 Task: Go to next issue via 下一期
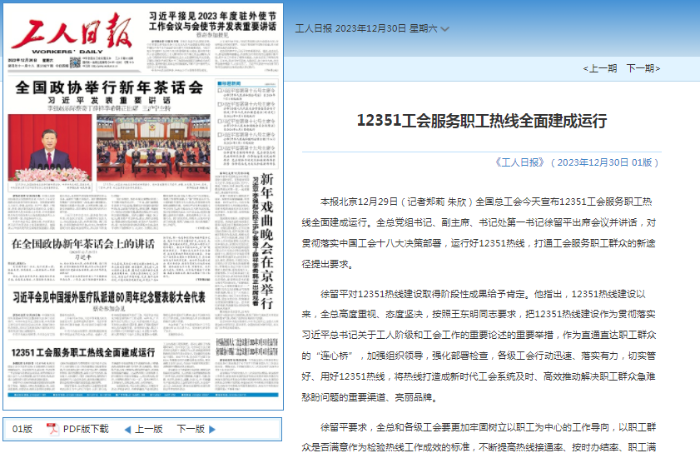[642, 69]
